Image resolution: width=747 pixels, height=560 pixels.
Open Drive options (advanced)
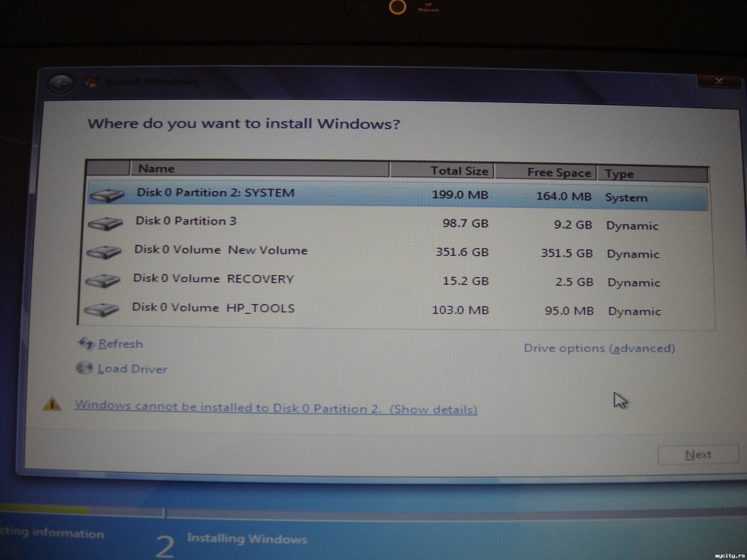pyautogui.click(x=599, y=348)
